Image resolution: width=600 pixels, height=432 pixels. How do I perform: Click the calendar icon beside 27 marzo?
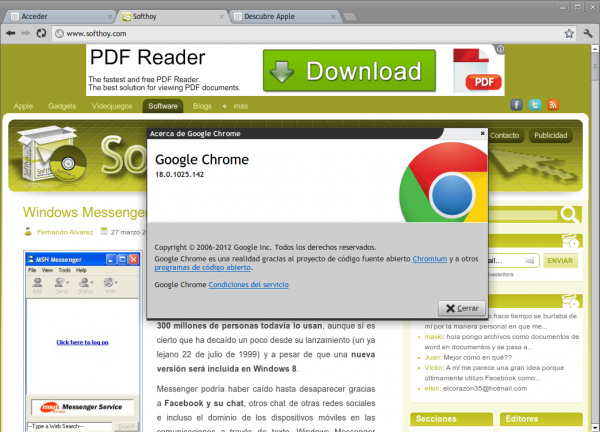click(104, 231)
